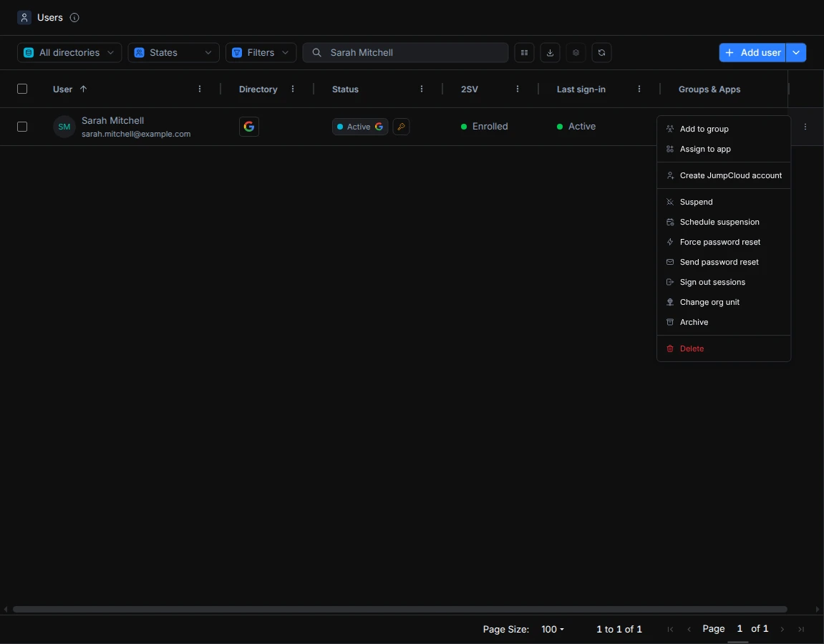Click the key icon beside Active status

coord(401,127)
